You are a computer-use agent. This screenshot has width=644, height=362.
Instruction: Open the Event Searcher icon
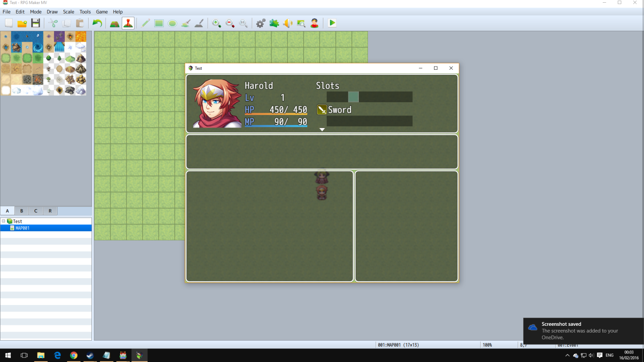coord(301,23)
